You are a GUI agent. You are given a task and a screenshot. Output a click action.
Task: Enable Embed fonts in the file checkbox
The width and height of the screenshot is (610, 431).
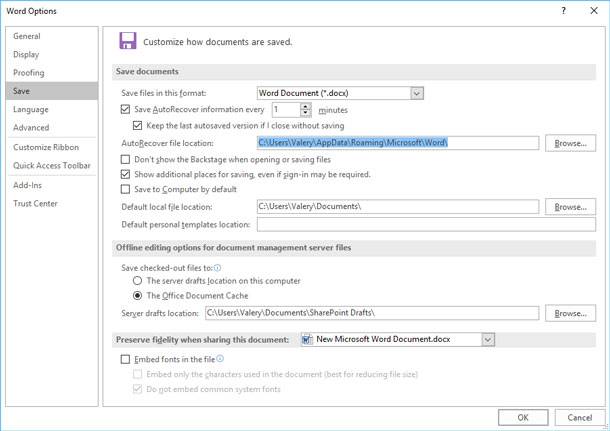pyautogui.click(x=125, y=359)
